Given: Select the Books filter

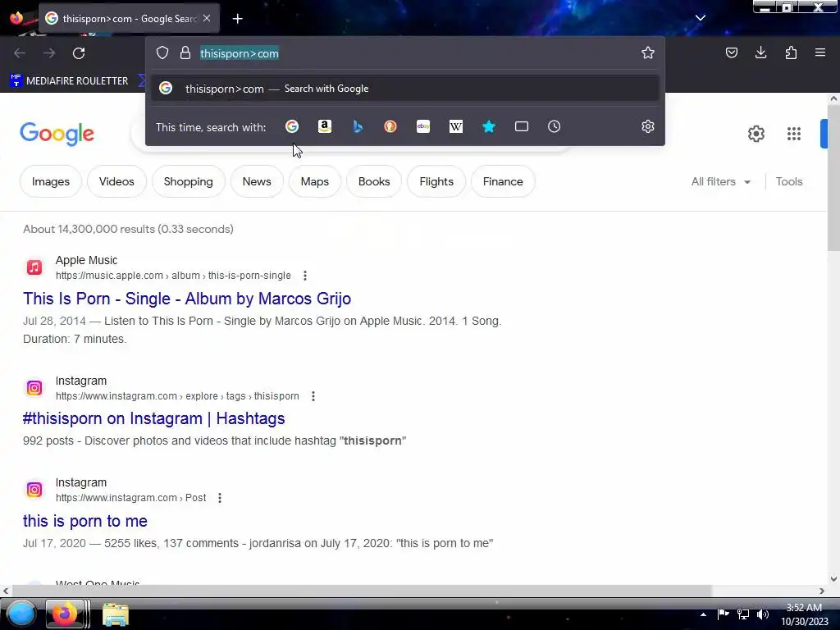Looking at the screenshot, I should click(x=374, y=181).
